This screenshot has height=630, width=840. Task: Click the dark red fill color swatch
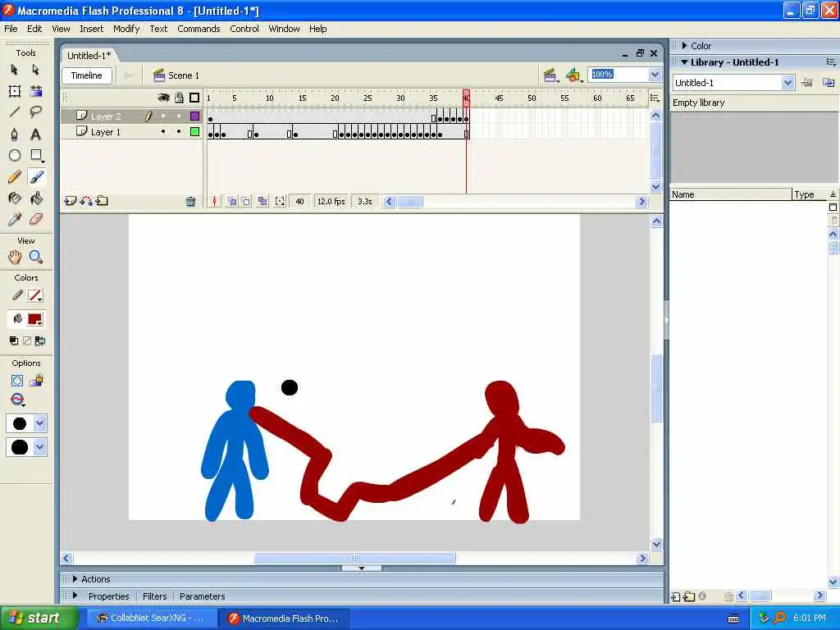coord(34,320)
